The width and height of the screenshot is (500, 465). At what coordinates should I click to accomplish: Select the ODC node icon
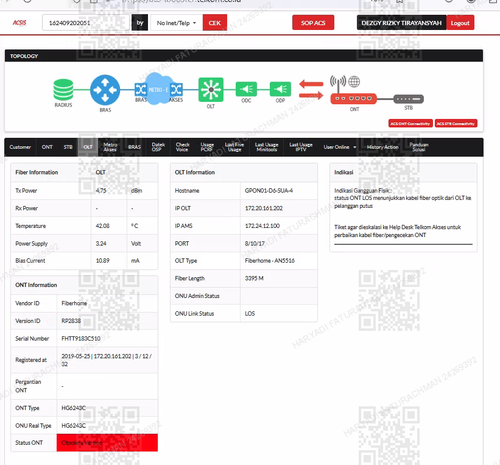[x=246, y=89]
